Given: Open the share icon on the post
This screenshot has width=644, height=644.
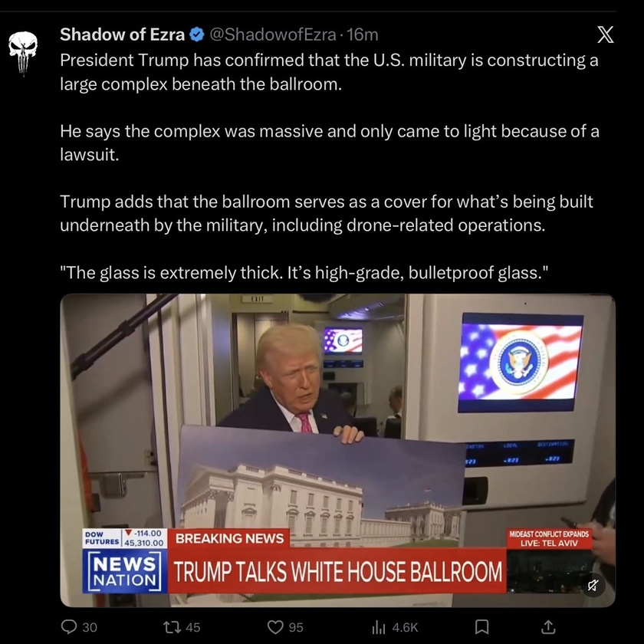Looking at the screenshot, I should [548, 627].
